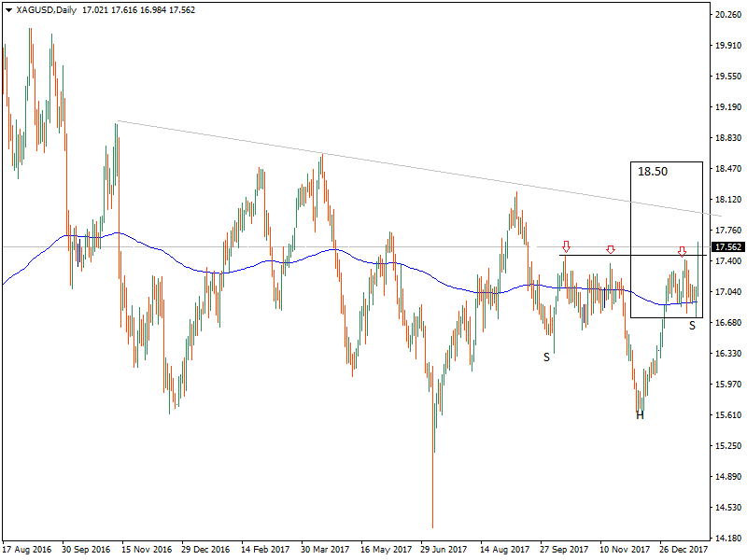Click the 29 Dec 2016 date label
The height and width of the screenshot is (560, 747).
click(x=205, y=550)
